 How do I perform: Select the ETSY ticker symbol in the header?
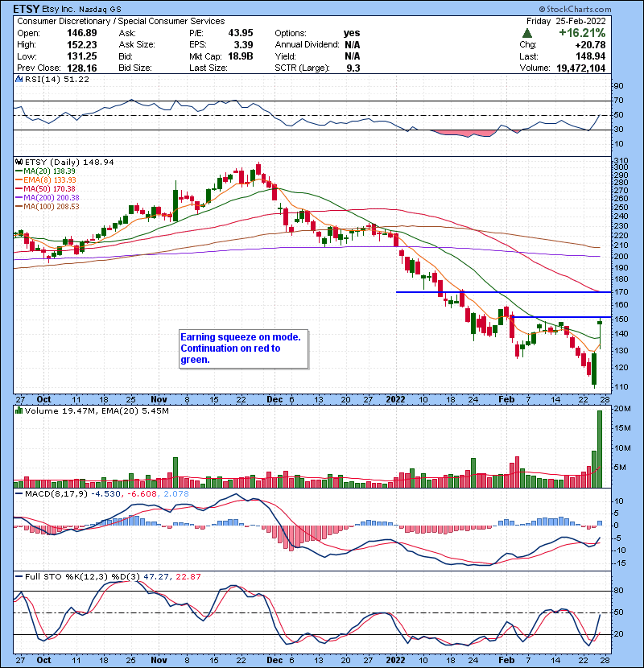[27, 9]
